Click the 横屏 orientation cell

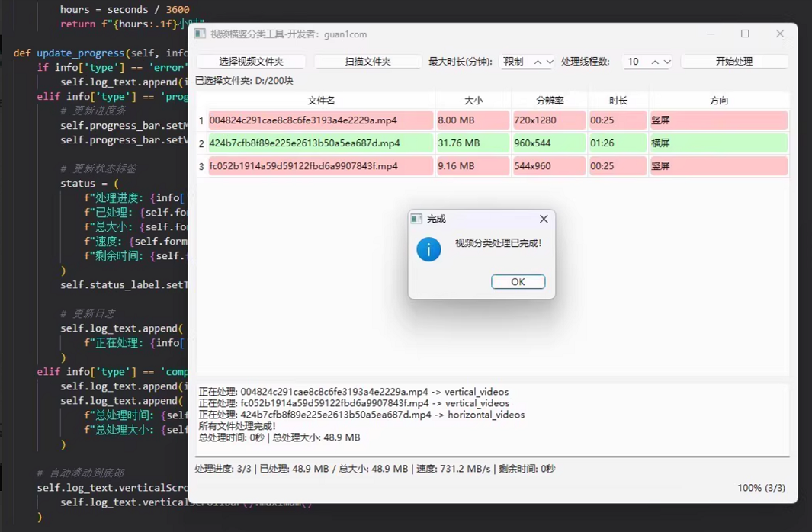(x=719, y=143)
